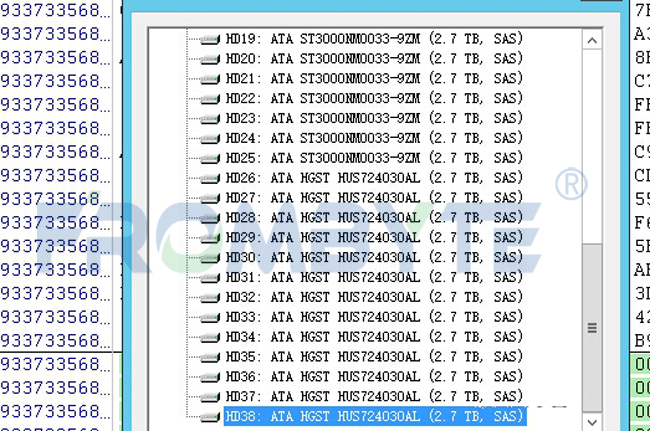Click the drive icon beside HD22
The height and width of the screenshot is (431, 650).
click(x=210, y=99)
